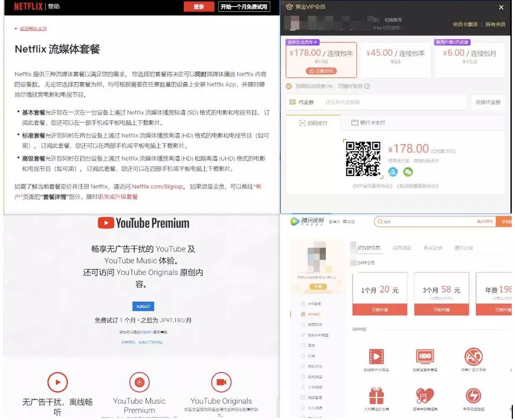
Task: Toggle the 到期自动续费1年 auto-renew checkbox
Action: pos(289,86)
